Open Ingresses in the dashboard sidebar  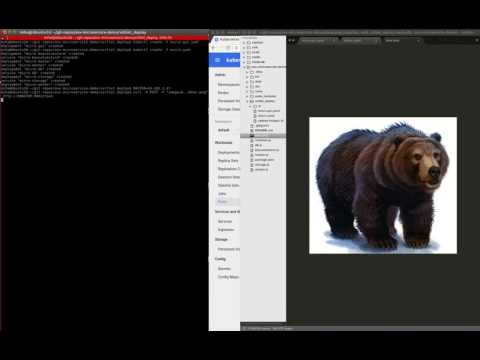[x=226, y=230]
